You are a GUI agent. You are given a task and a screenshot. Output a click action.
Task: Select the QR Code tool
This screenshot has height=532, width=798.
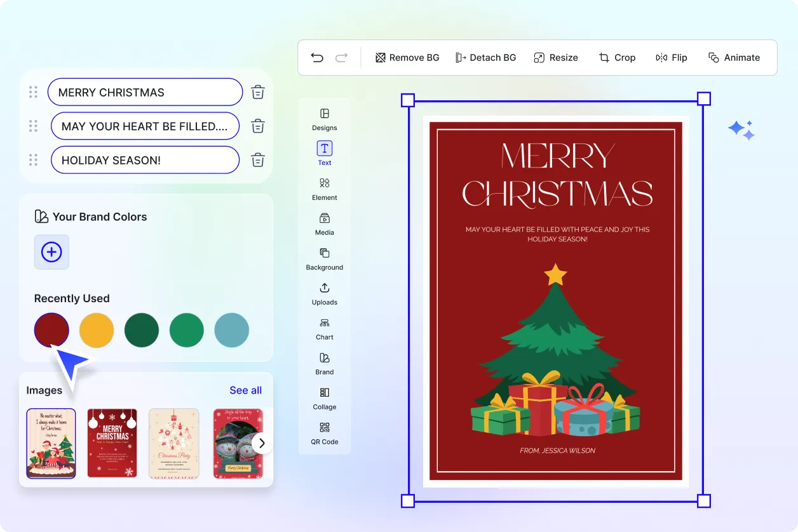(x=324, y=432)
